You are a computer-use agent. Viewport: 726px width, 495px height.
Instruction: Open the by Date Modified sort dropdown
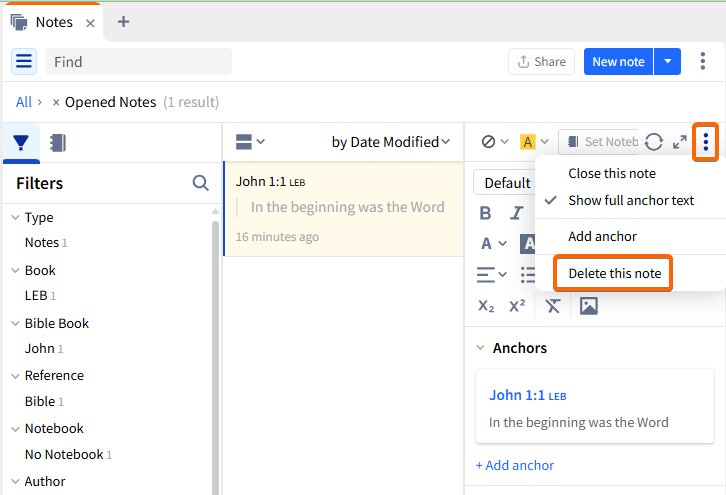pos(390,142)
